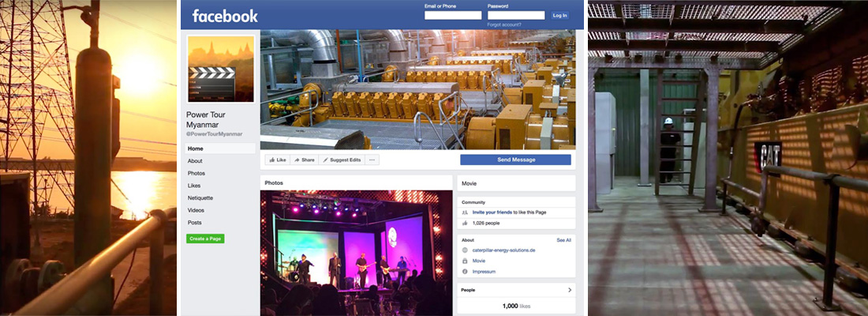
Task: Click the Like button with thumbs-up
Action: click(x=277, y=160)
